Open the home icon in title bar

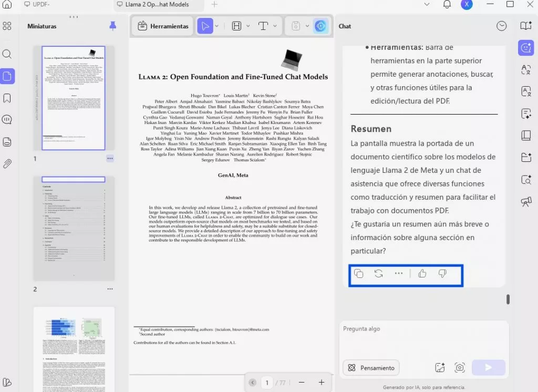[7, 4]
